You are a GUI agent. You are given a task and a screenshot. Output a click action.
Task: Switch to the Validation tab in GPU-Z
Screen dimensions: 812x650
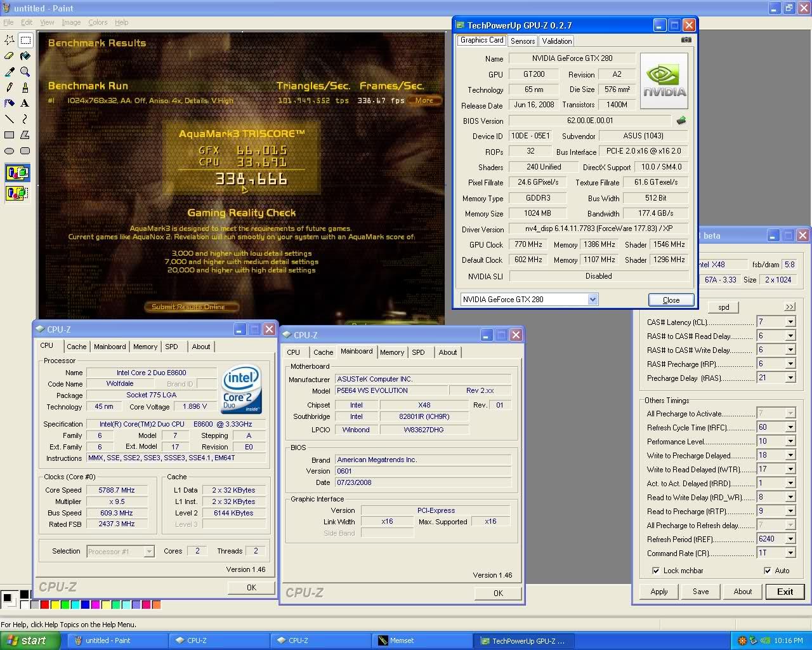(557, 41)
